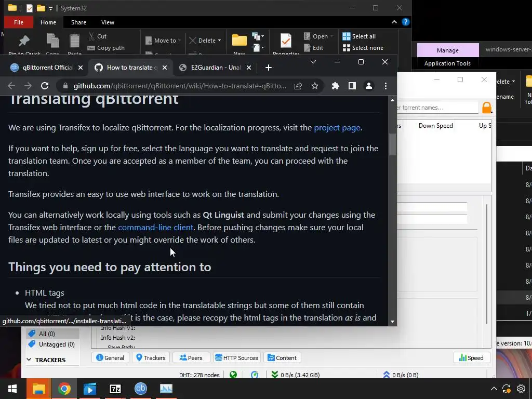Click Open in the Explorer ribbon
532x399 pixels.
[316, 36]
